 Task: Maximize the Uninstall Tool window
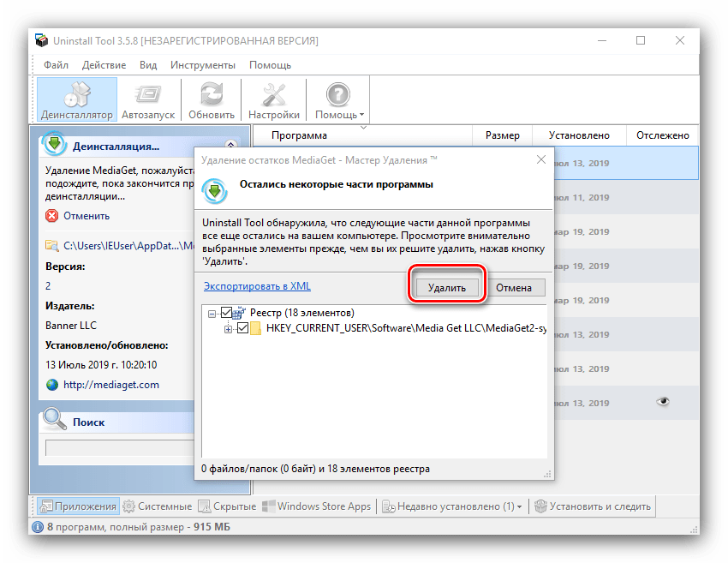tap(641, 40)
